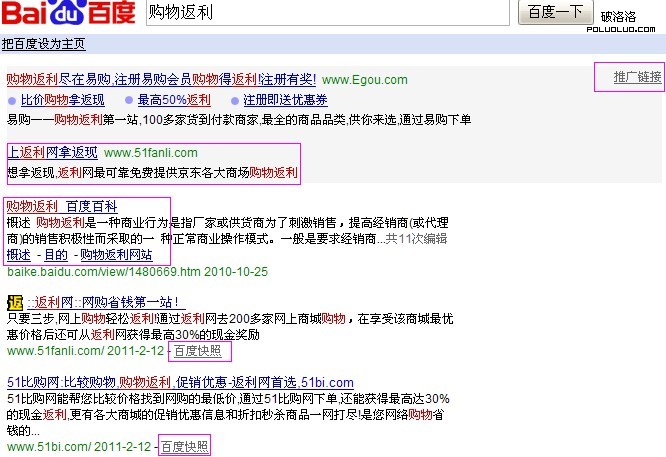The width and height of the screenshot is (666, 457).
Task: Click the 目的 baike section link
Action: pos(56,255)
